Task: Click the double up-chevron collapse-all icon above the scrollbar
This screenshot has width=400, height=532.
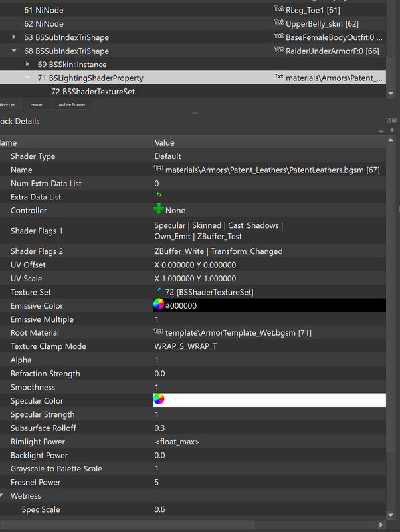Action: (x=392, y=130)
